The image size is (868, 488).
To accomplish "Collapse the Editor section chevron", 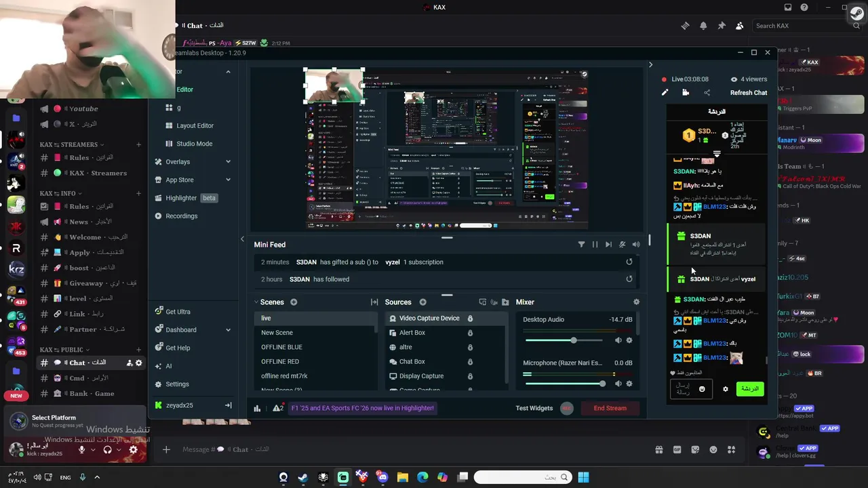I will (x=228, y=72).
